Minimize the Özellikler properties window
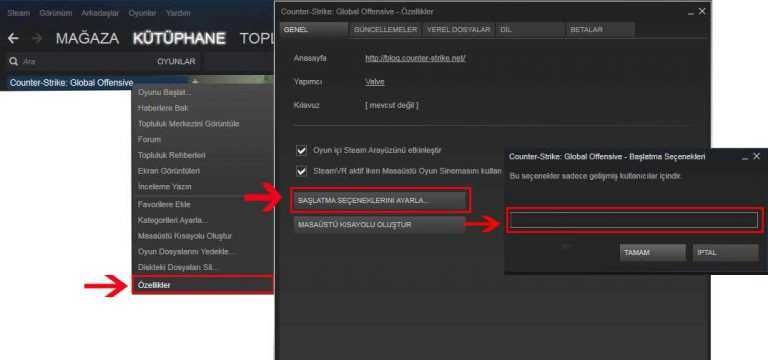The image size is (768, 360). coord(691,12)
